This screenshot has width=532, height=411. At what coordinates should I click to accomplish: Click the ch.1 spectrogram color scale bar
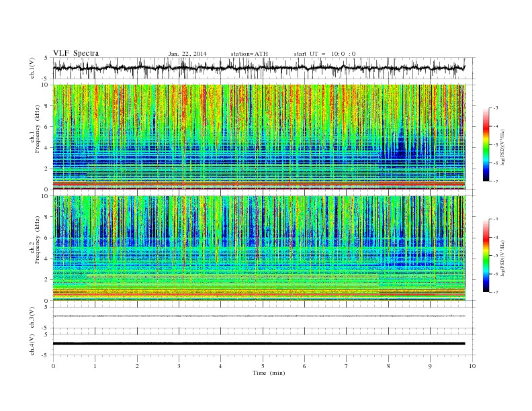[486, 144]
